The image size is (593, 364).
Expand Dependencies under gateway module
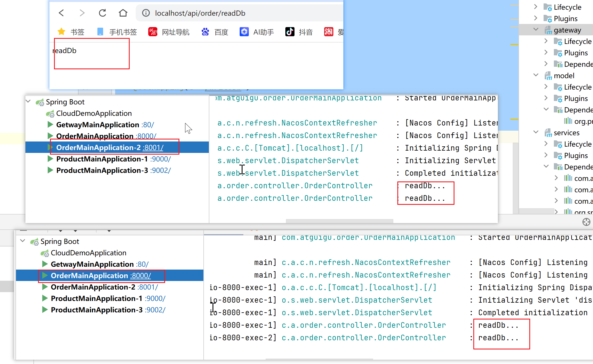pos(546,64)
